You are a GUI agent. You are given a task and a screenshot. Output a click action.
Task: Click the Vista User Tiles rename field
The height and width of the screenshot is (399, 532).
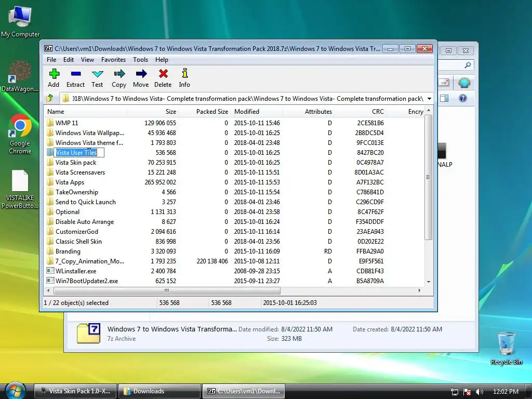(x=79, y=153)
